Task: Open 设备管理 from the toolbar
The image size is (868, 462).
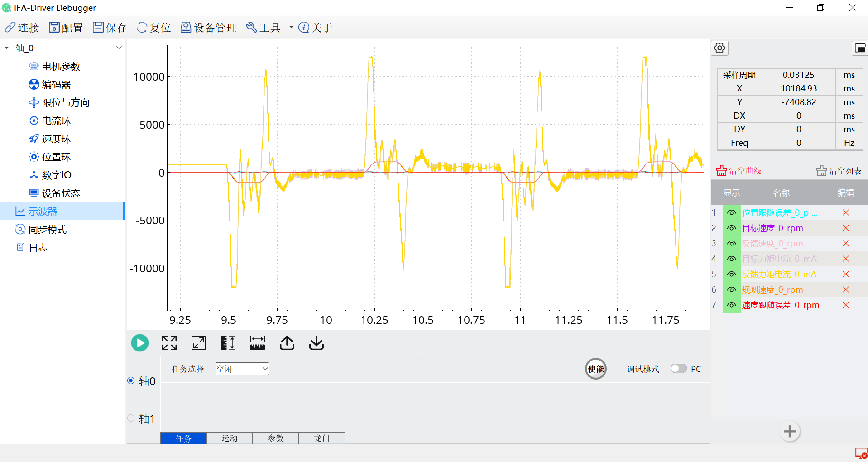Action: point(209,28)
